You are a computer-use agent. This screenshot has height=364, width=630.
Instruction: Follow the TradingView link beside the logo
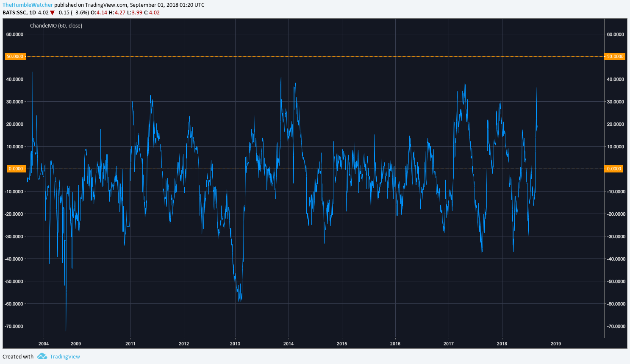pyautogui.click(x=65, y=356)
